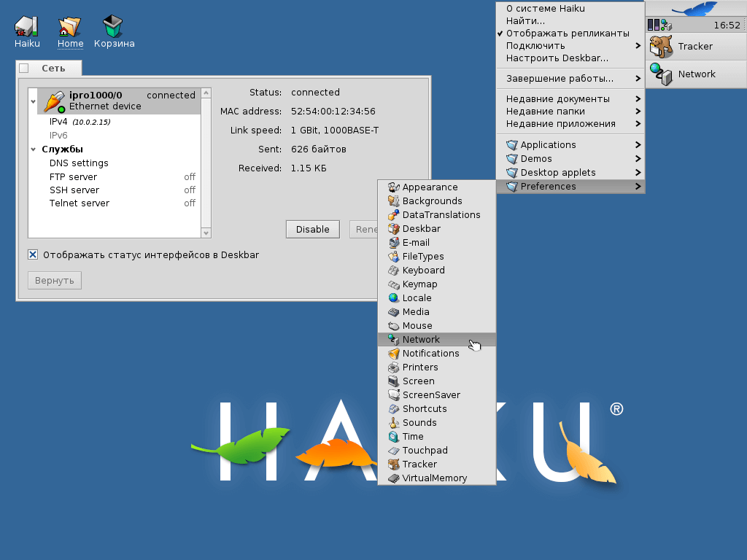The width and height of the screenshot is (747, 560).
Task: Open Desktop applets menu item
Action: point(570,172)
